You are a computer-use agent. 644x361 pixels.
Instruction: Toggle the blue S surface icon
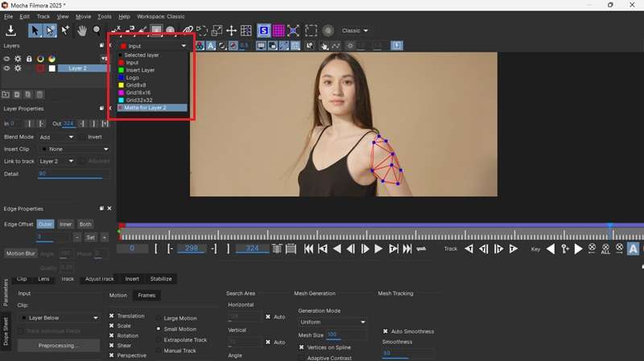coord(264,31)
